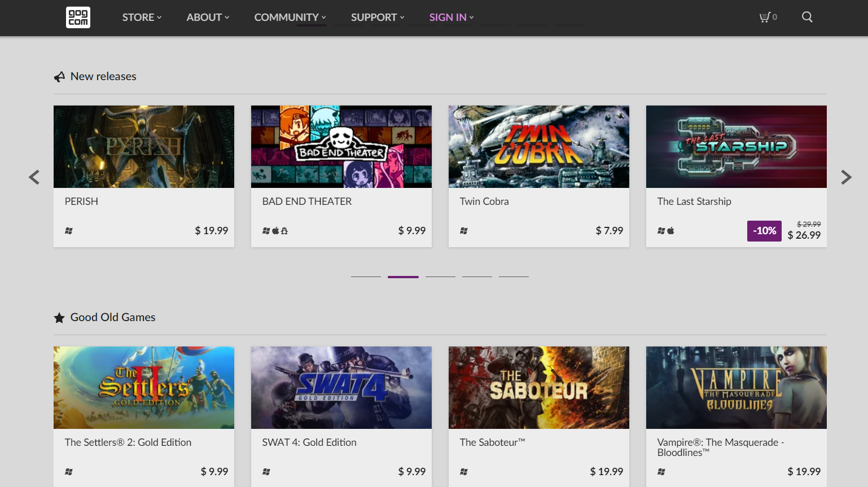868x487 pixels.
Task: Open the Good Old Games section heading
Action: coord(113,318)
